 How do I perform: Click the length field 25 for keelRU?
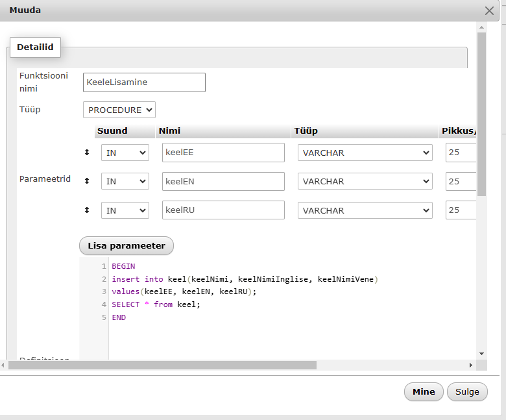[461, 210]
